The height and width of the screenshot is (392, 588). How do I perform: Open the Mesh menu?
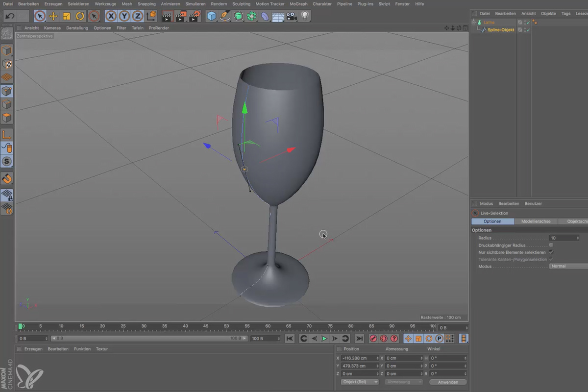click(x=127, y=3)
